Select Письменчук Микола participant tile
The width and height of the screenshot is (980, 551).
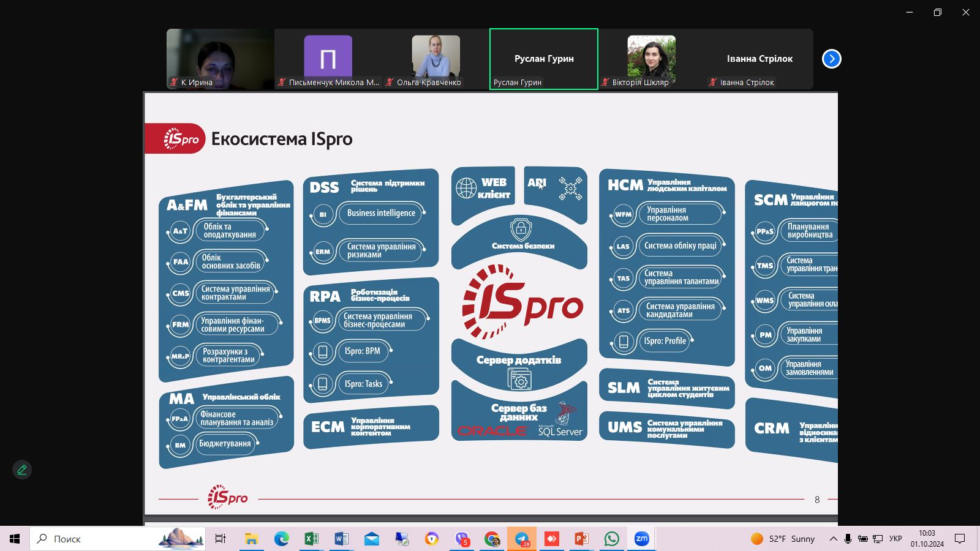[328, 59]
